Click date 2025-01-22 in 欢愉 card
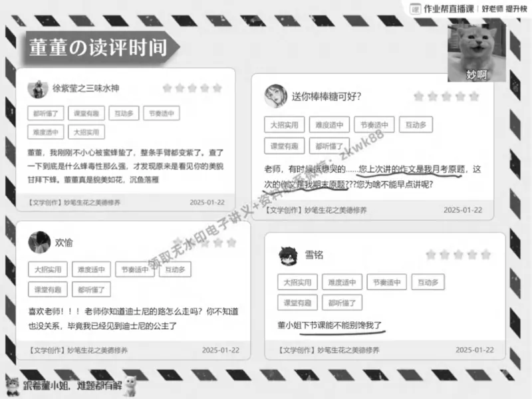This screenshot has width=532, height=399. pos(221,350)
